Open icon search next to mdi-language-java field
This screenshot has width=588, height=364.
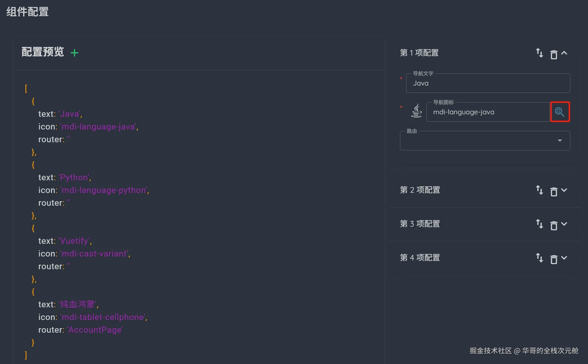pos(559,112)
